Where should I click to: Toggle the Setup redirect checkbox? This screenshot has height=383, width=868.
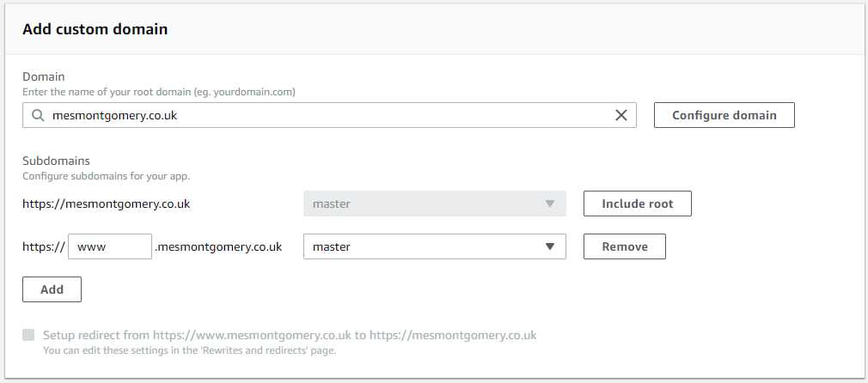[29, 335]
